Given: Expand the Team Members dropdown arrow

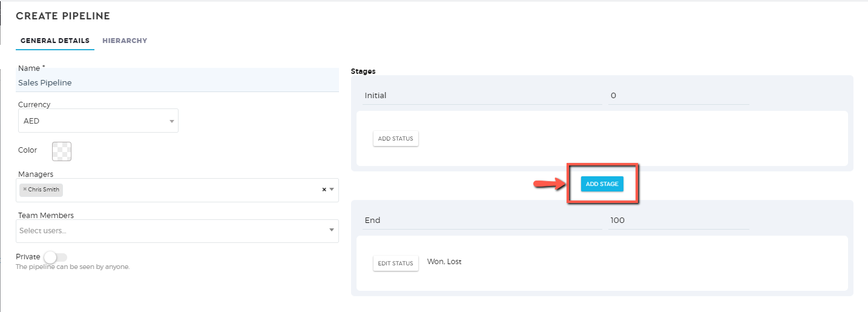Looking at the screenshot, I should (332, 230).
